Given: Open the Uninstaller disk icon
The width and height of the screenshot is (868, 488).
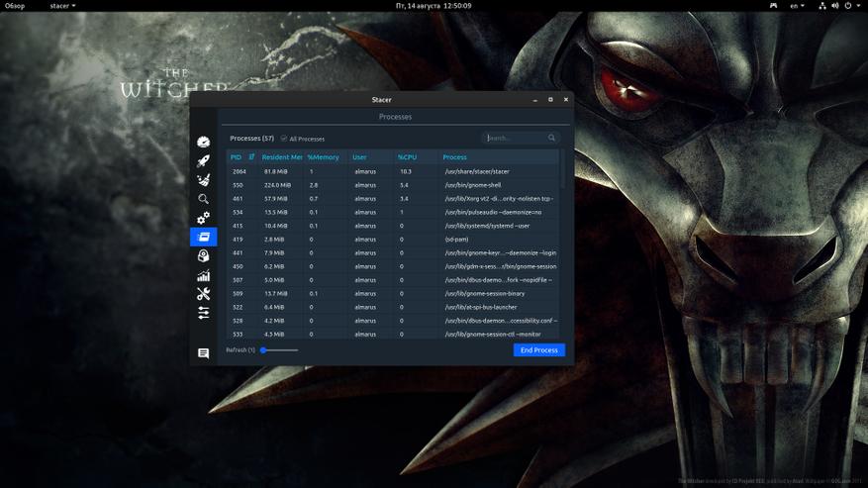Looking at the screenshot, I should point(203,255).
